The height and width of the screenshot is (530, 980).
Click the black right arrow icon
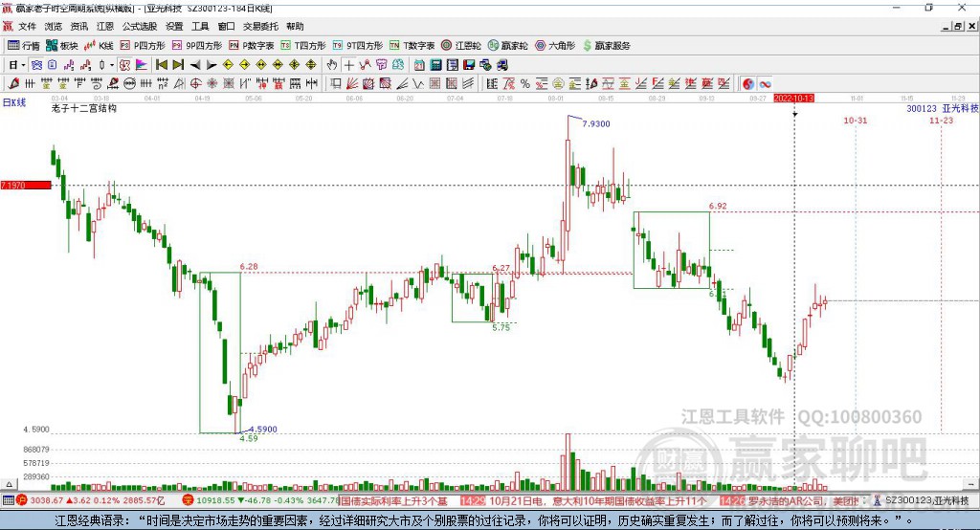(x=212, y=65)
